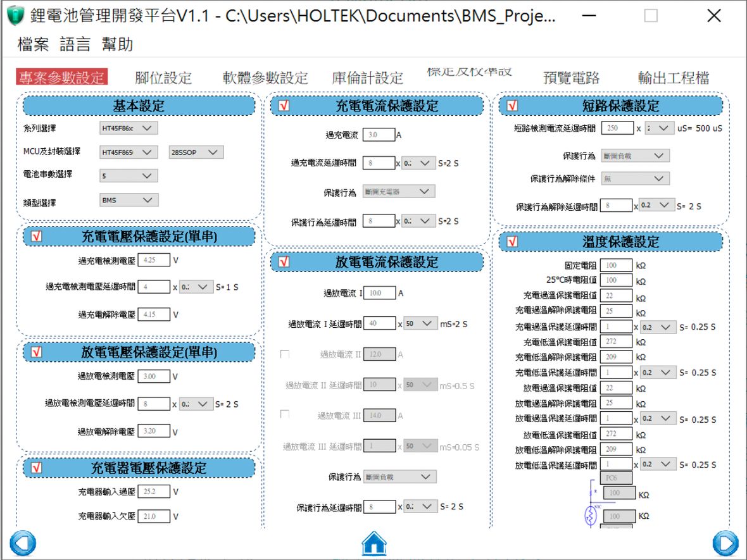Open the 類型選擇 BMS dropdown
This screenshot has height=560, width=747.
point(129,200)
